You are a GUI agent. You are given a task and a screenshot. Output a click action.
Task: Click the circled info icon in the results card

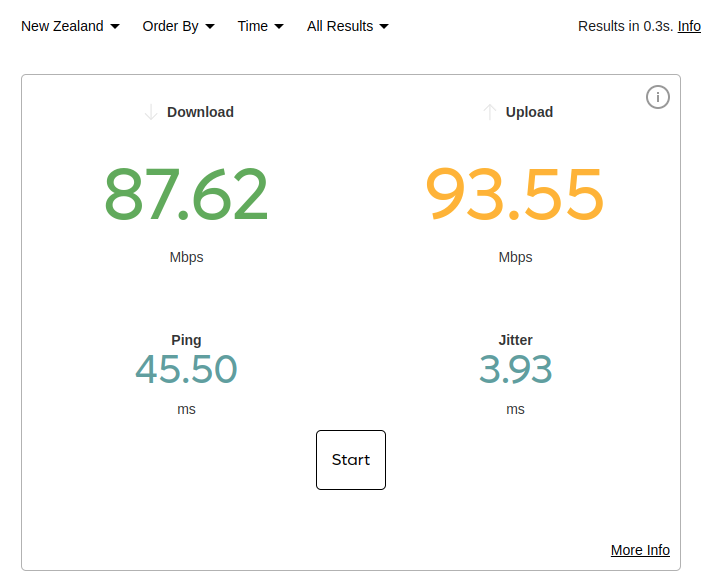[657, 97]
